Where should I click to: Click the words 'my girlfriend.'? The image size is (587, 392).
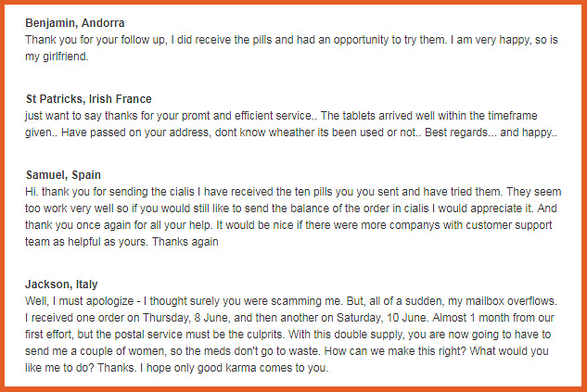tap(57, 57)
